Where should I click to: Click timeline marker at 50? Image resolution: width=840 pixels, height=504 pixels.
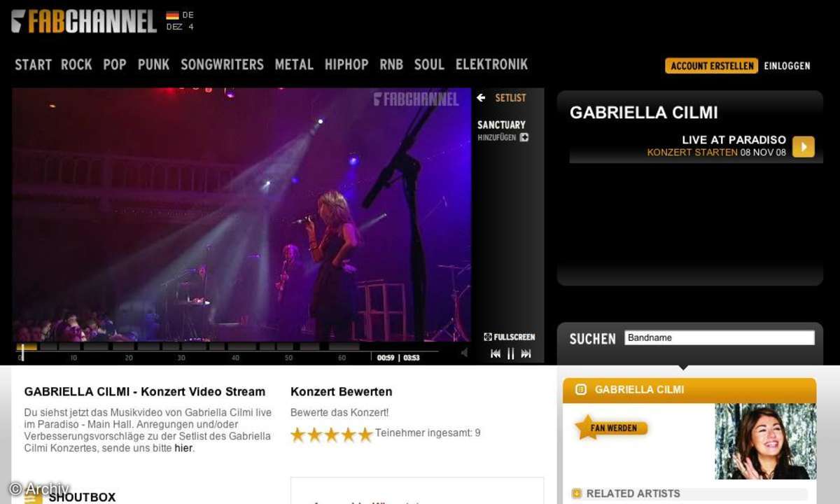(289, 358)
